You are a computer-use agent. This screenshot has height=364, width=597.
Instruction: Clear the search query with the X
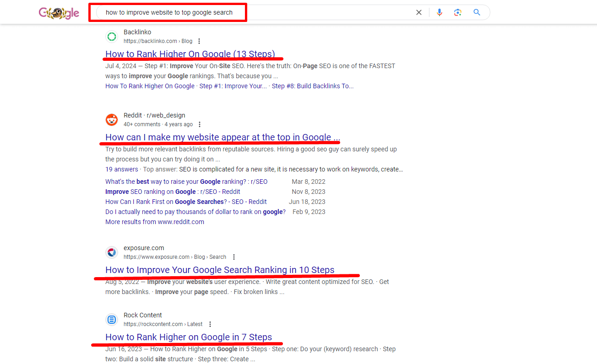418,12
